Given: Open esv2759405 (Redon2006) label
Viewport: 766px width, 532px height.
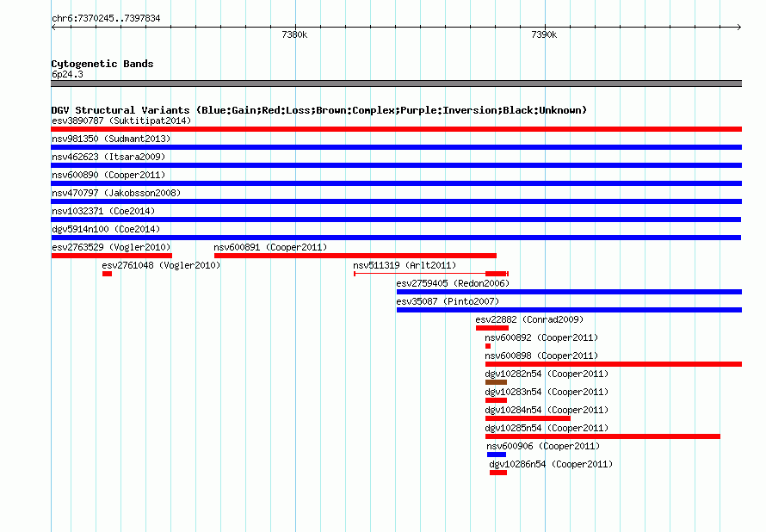Looking at the screenshot, I should [453, 283].
